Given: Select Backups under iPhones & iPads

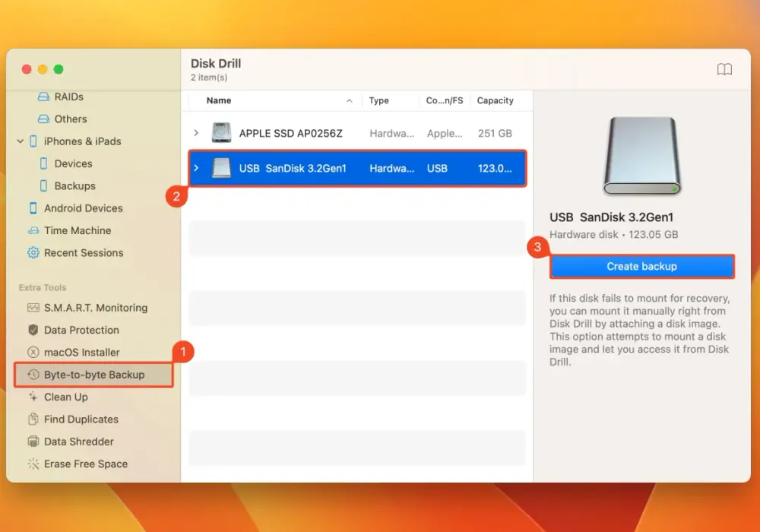Looking at the screenshot, I should click(74, 185).
